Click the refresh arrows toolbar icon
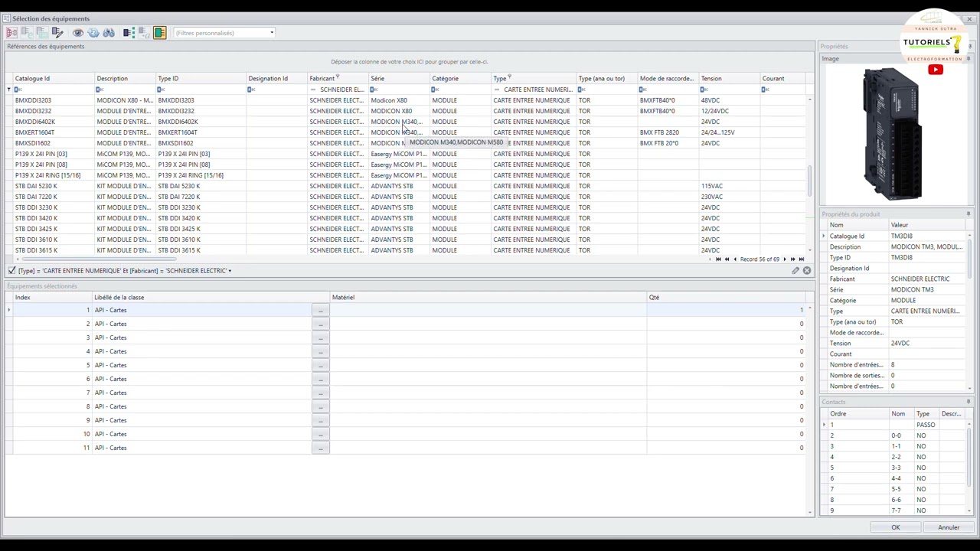 93,33
